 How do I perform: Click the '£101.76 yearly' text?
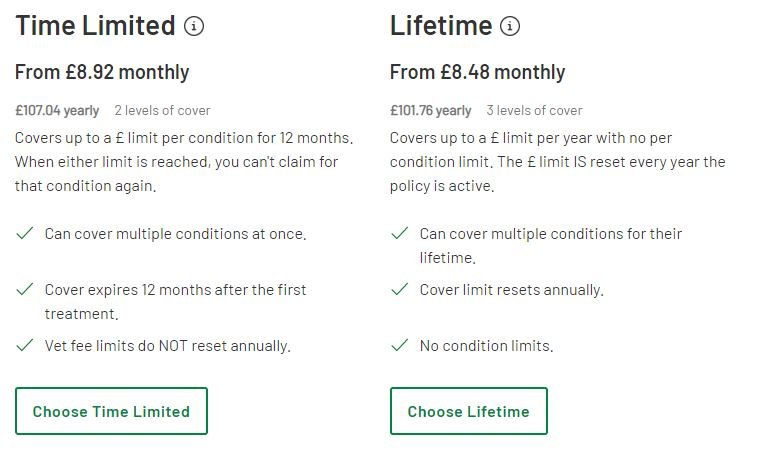tap(431, 111)
